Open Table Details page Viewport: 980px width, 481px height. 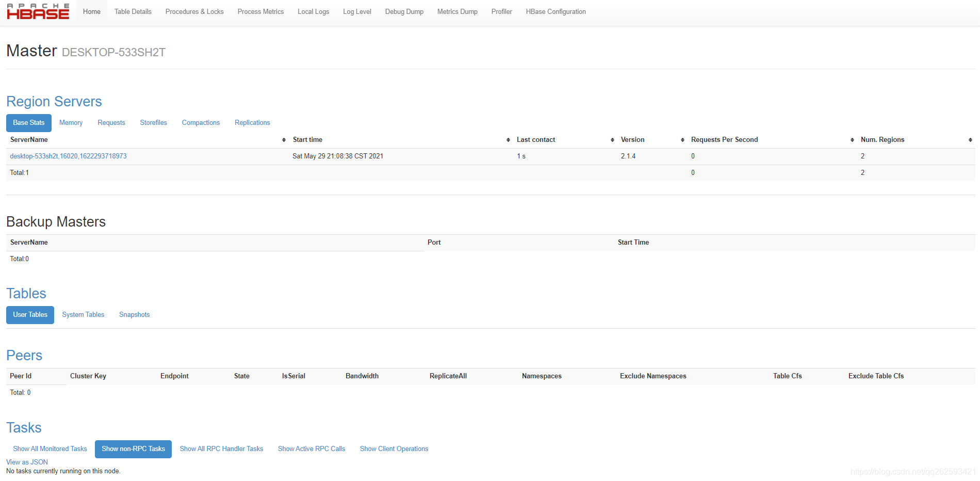(x=133, y=12)
